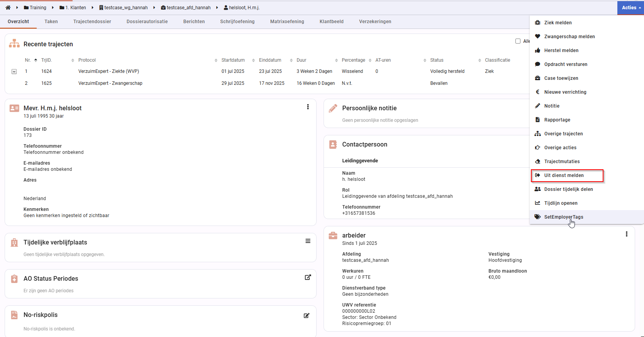Sort trajecten by the AT-uren column

click(401, 60)
